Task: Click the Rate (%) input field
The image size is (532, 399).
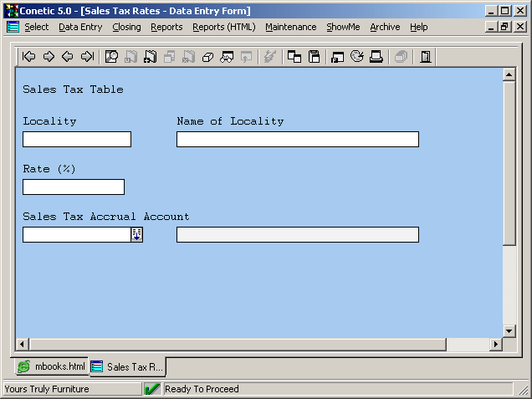Action: (x=74, y=187)
